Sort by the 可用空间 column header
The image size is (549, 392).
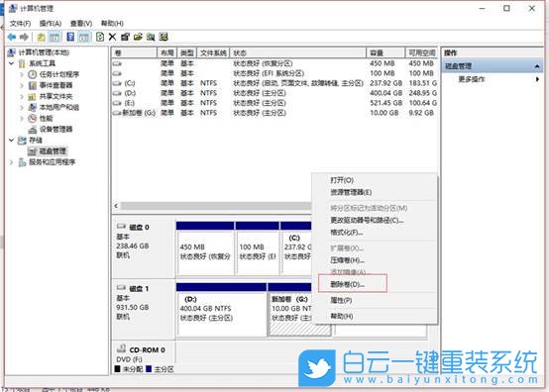click(421, 52)
